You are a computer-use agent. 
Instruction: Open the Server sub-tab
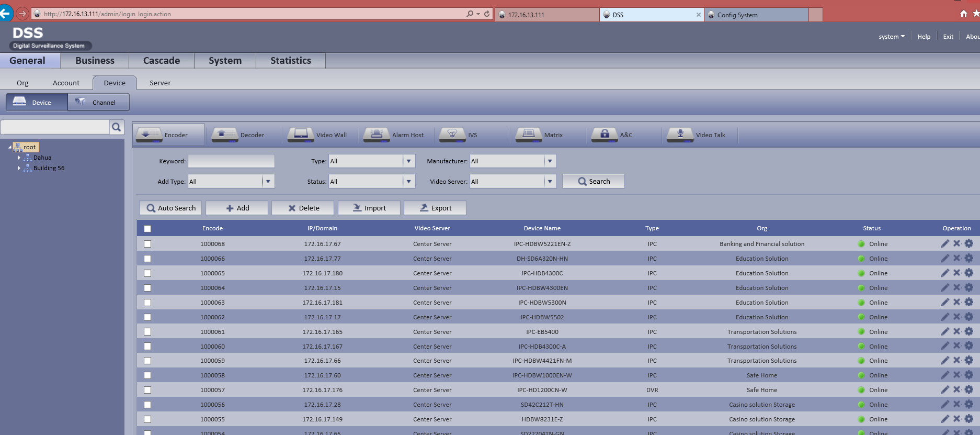[160, 83]
